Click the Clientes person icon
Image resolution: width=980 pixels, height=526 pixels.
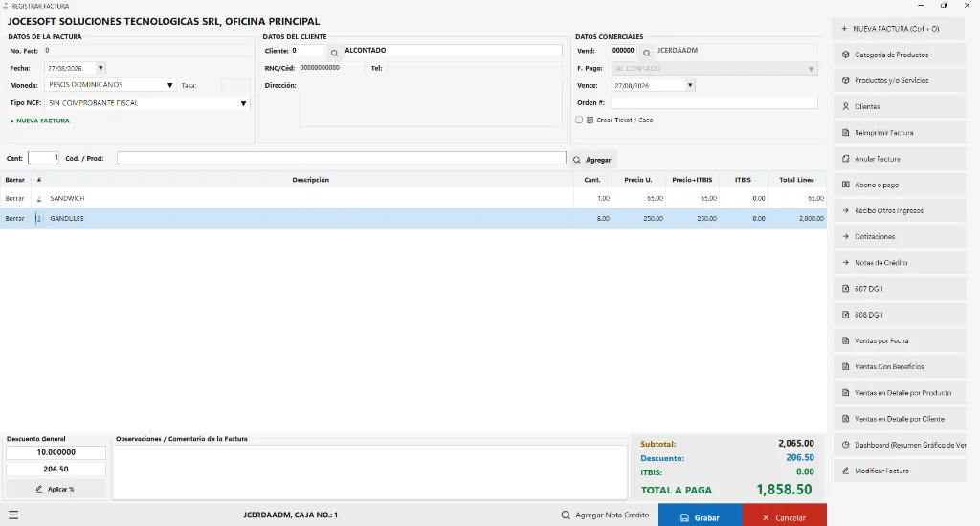[846, 107]
